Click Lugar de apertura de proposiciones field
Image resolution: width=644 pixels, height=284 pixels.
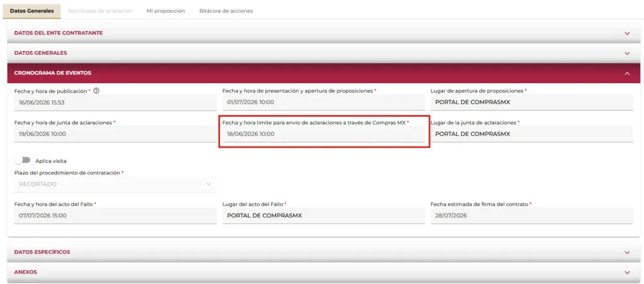[x=531, y=103]
